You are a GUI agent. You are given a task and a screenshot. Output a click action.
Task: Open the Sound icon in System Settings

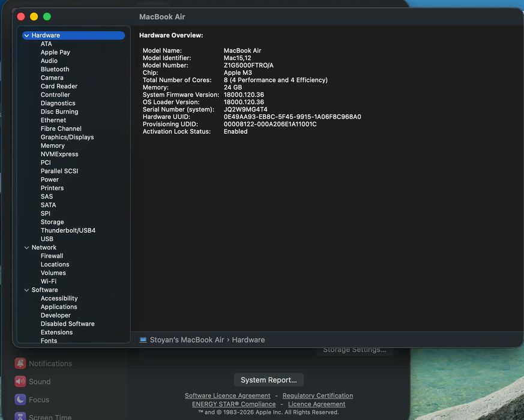coord(20,381)
